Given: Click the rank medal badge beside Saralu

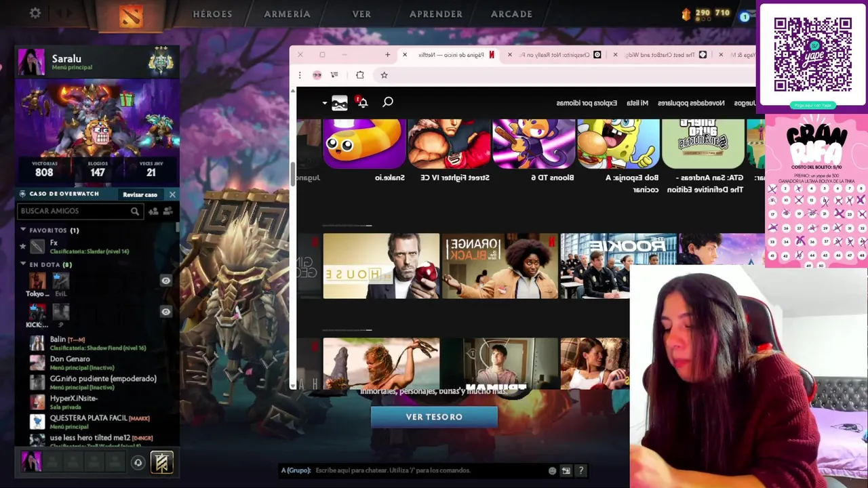Looking at the screenshot, I should click(161, 62).
